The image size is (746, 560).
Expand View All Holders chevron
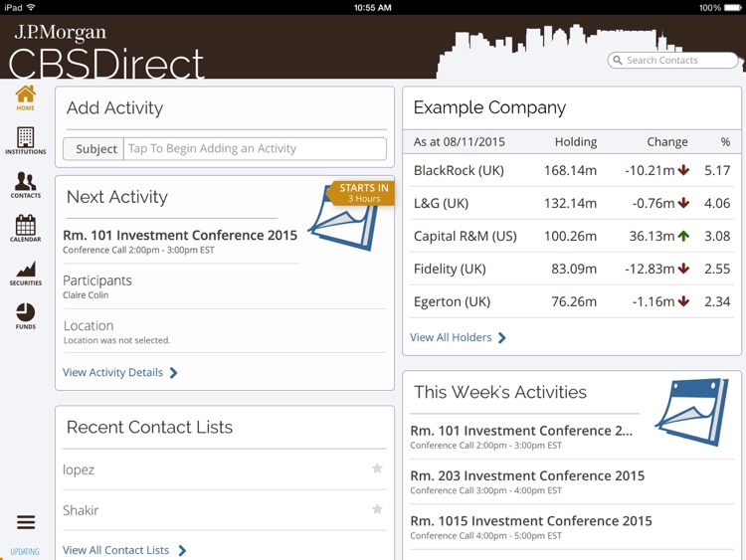click(502, 338)
